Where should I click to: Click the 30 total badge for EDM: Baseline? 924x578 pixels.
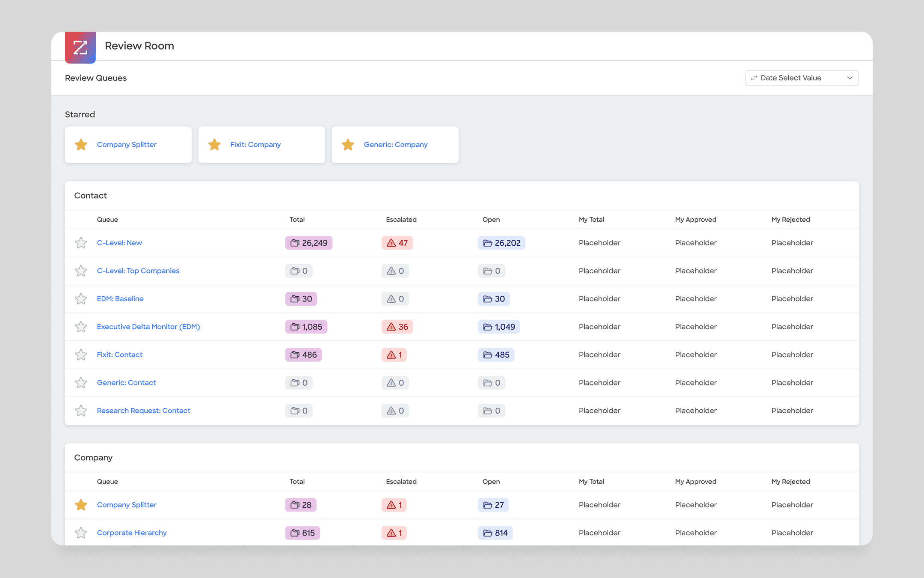pos(301,299)
